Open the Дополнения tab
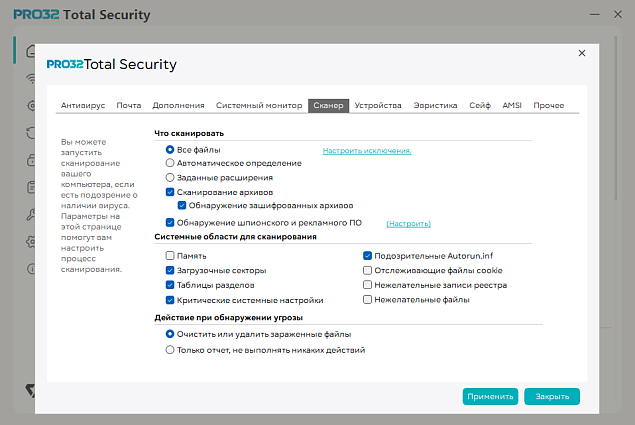This screenshot has height=425, width=635. (178, 105)
